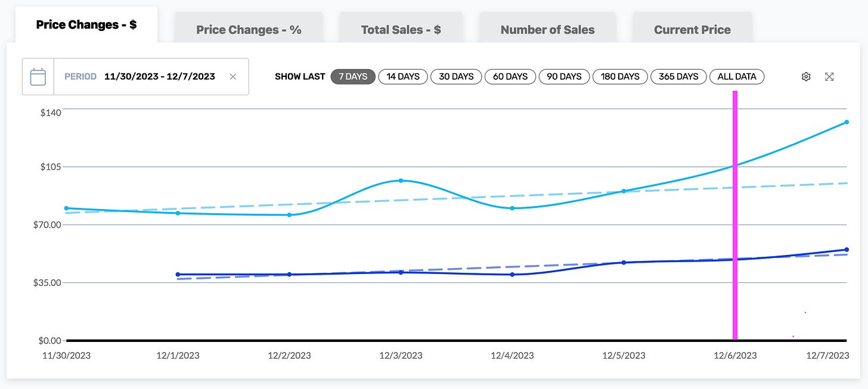Select dark blue data point on 12/5/2023
This screenshot has width=868, height=389.
pos(624,263)
